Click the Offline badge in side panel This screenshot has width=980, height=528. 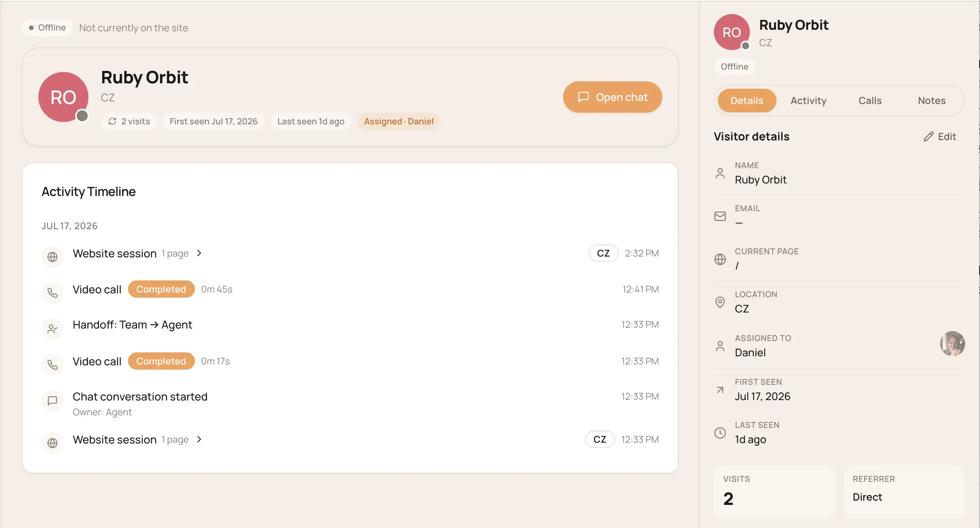[x=734, y=66]
